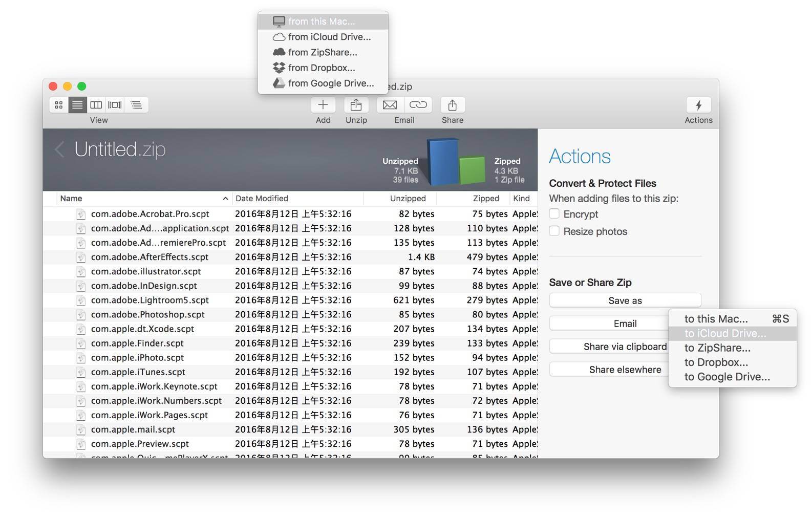Go back using the arrow beside Untitled.zip
The width and height of the screenshot is (812, 518).
pyautogui.click(x=59, y=149)
